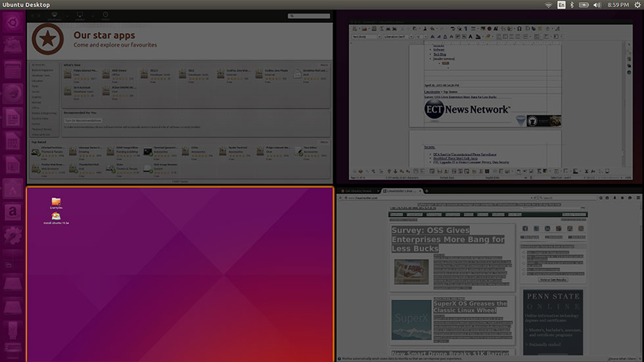Image resolution: width=644 pixels, height=362 pixels.
Task: Open the Files manager launcher icon
Action: [x=12, y=70]
